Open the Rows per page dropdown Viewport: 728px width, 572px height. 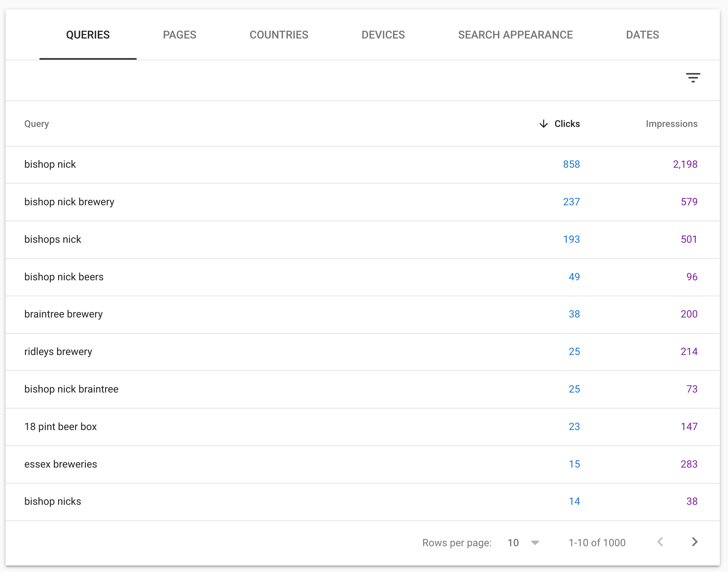(x=523, y=543)
